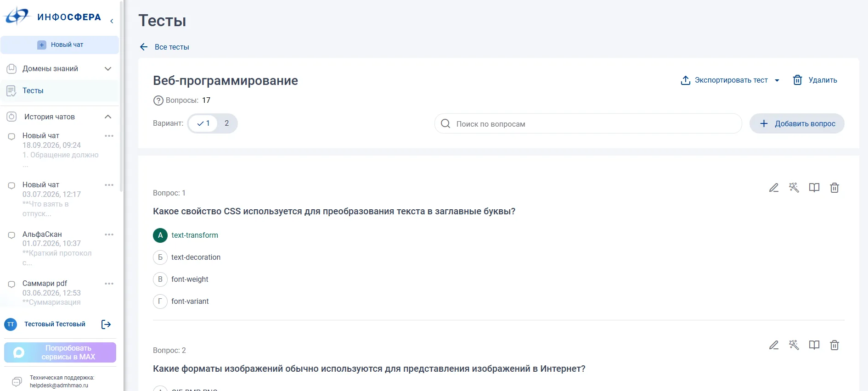Image resolution: width=868 pixels, height=391 pixels.
Task: Open options menu for Саммари pdf chat
Action: pyautogui.click(x=109, y=284)
